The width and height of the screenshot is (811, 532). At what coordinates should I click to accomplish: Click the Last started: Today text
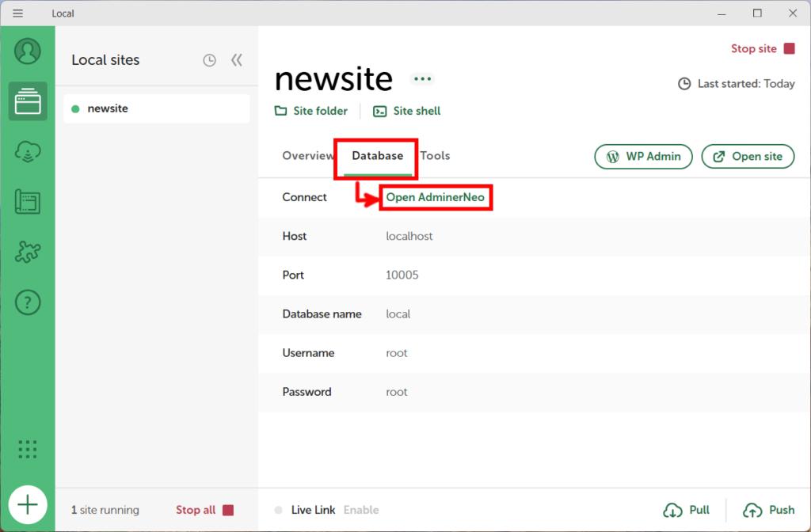(x=736, y=84)
